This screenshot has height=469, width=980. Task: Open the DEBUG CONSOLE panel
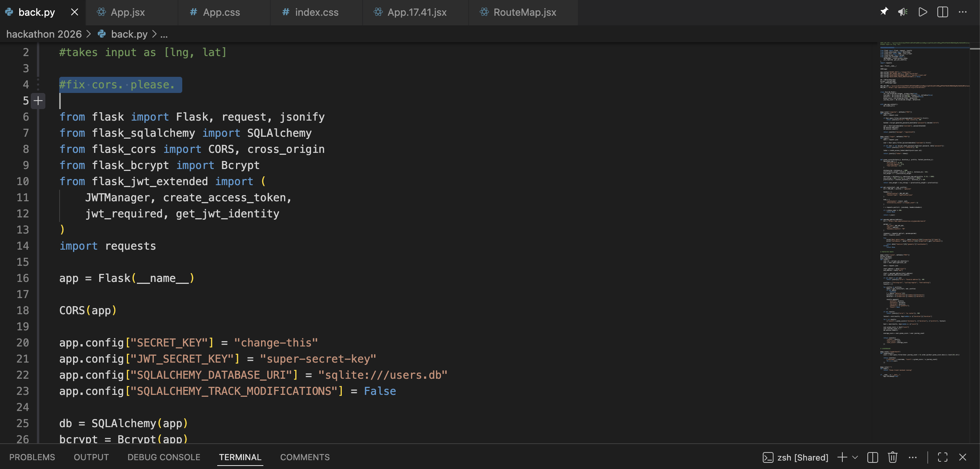[164, 457]
